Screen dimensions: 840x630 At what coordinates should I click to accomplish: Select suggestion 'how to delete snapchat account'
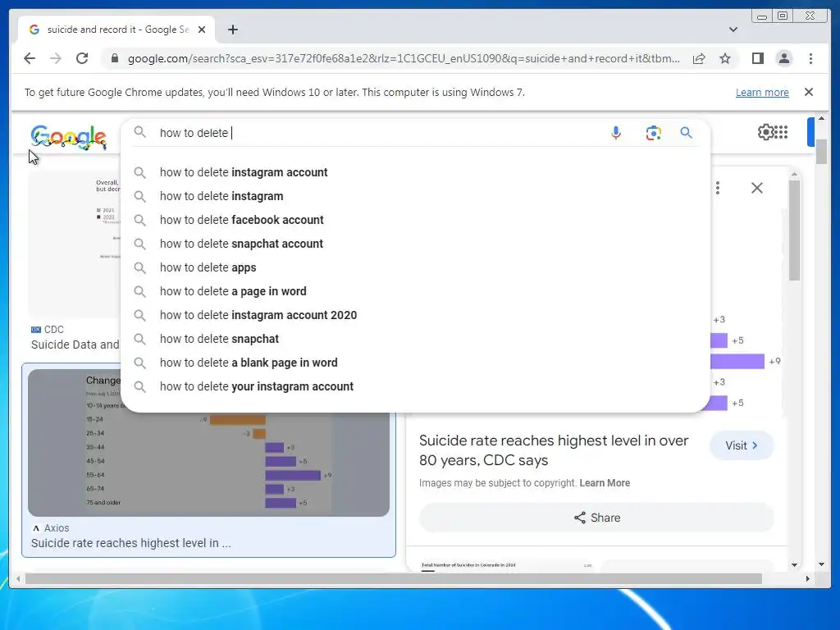coord(415,244)
